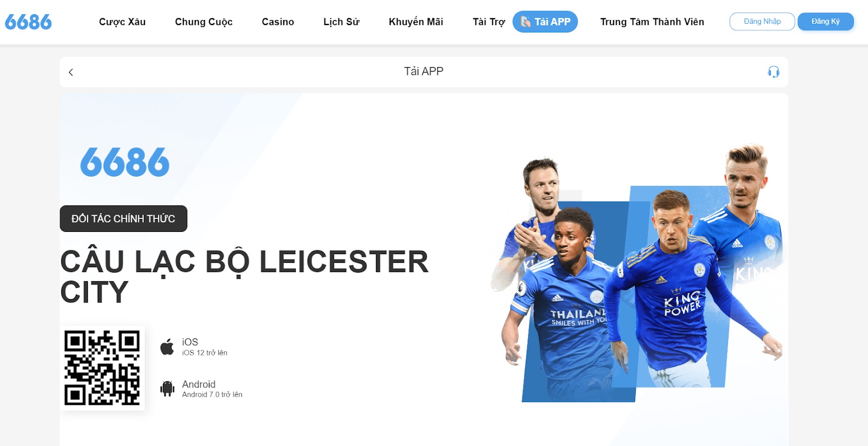Click the back arrow beside Tải APP title
This screenshot has width=868, height=446.
[x=71, y=72]
